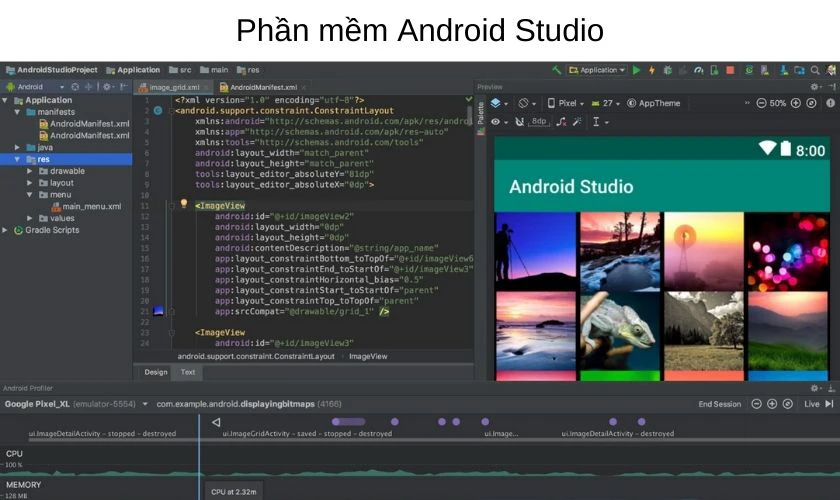Click the src breadcrumb

click(x=180, y=70)
